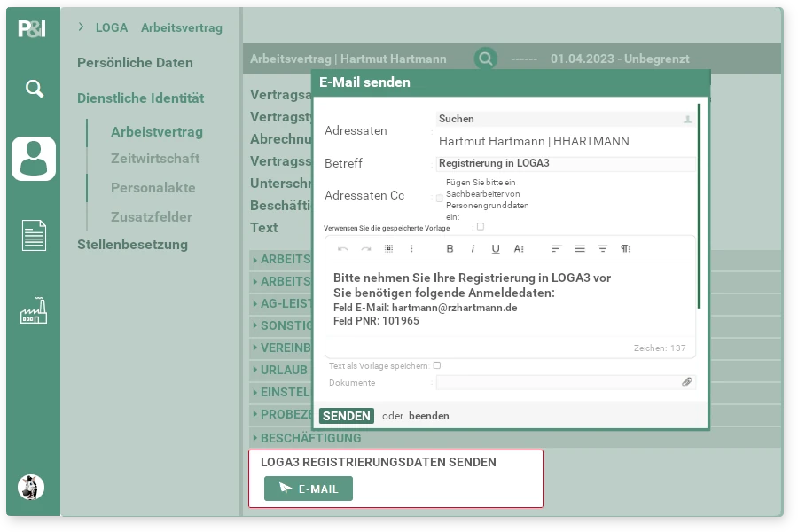
Task: Open the paragraph format option
Action: click(625, 248)
